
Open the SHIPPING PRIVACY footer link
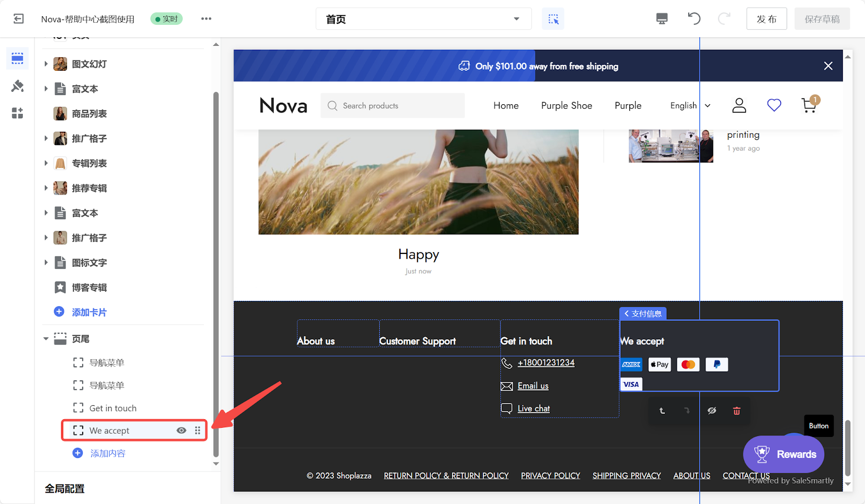(x=627, y=475)
